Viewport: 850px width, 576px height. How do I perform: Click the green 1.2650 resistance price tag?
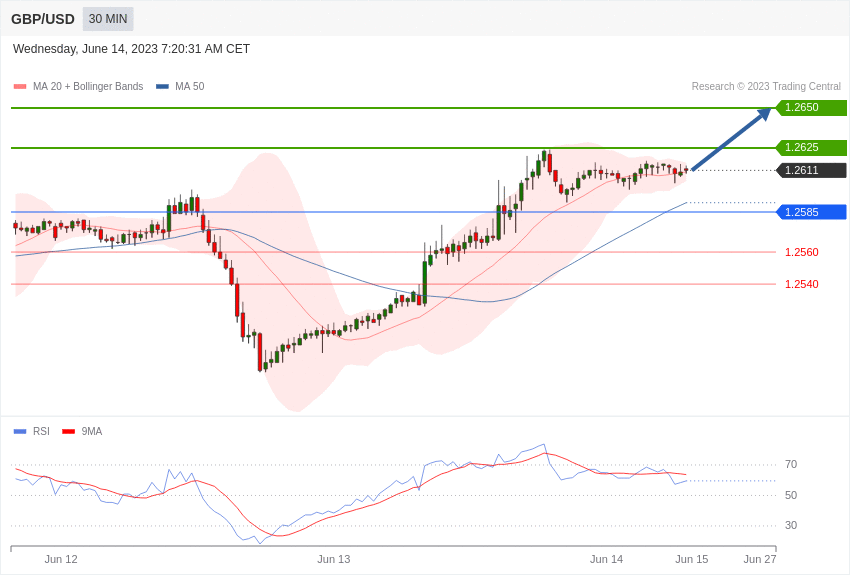pyautogui.click(x=811, y=108)
